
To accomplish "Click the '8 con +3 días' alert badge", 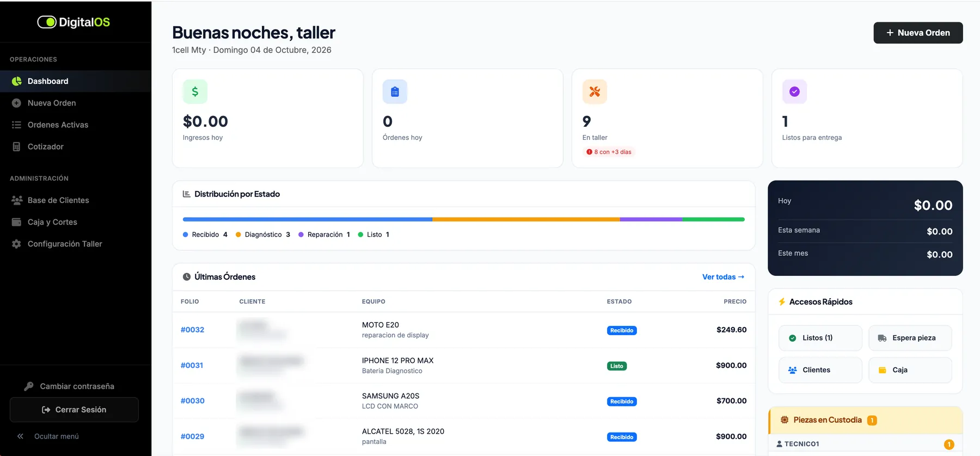I will point(609,152).
